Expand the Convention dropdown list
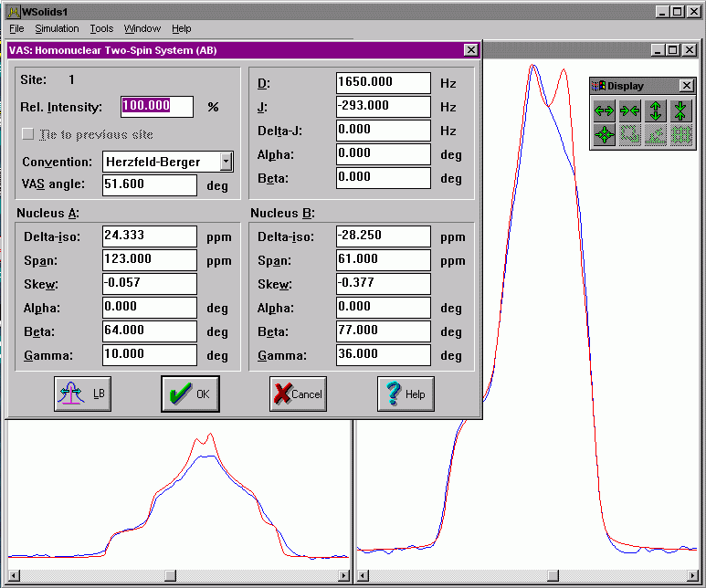The height and width of the screenshot is (588, 706). pos(227,162)
